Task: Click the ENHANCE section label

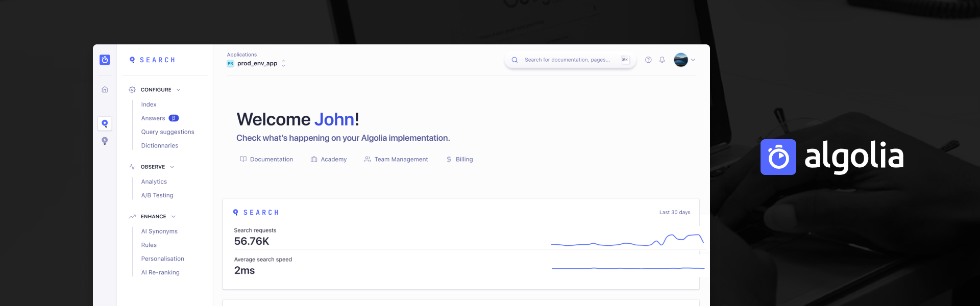Action: (x=154, y=217)
